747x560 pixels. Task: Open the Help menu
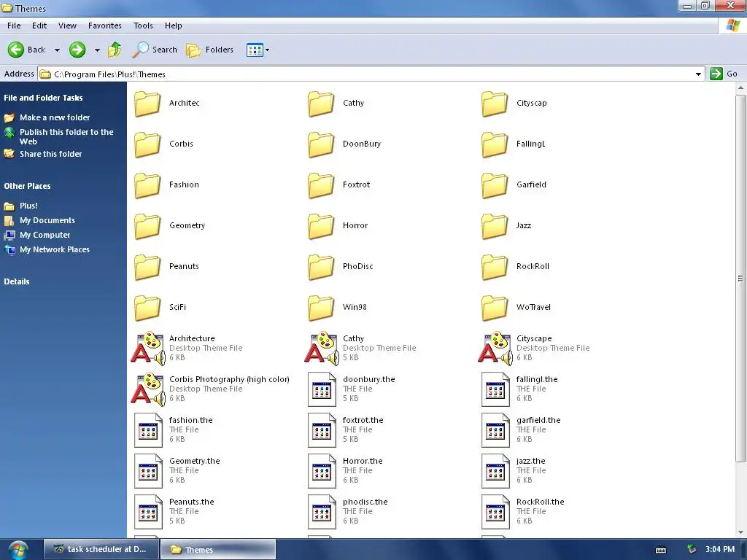(174, 26)
